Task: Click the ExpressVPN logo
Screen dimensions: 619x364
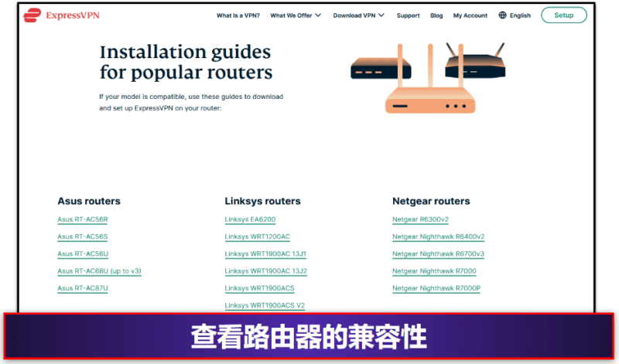Action: point(61,15)
